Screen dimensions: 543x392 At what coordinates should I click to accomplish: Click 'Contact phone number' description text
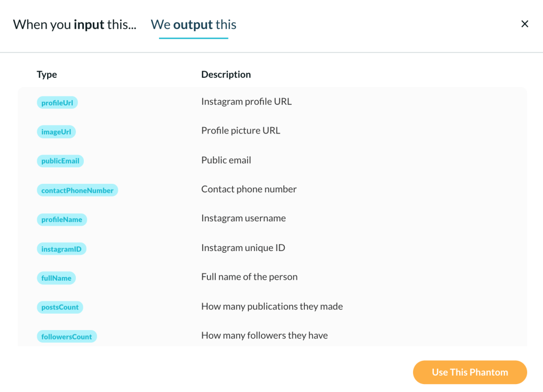click(x=249, y=189)
